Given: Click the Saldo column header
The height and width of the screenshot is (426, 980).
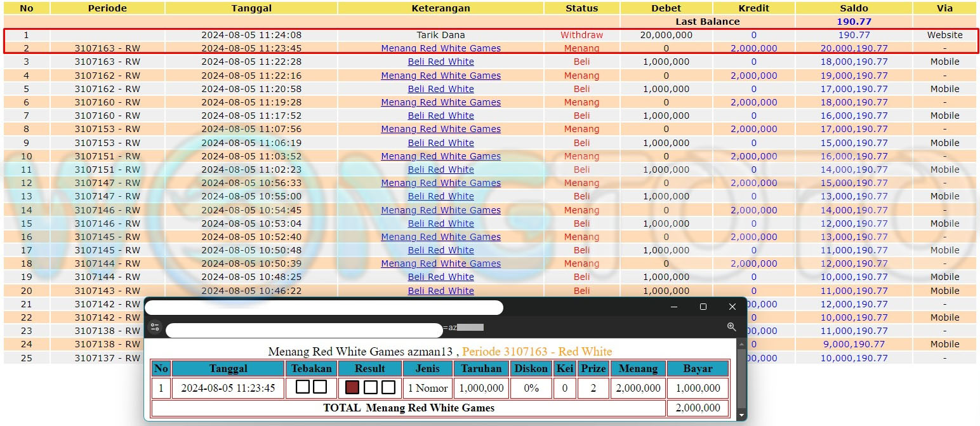Looking at the screenshot, I should point(853,8).
